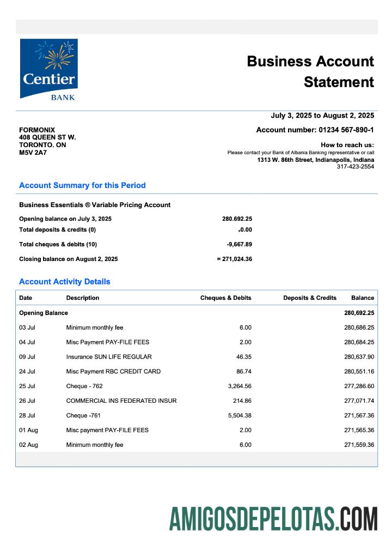Image resolution: width=392 pixels, height=545 pixels.
Task: Click the phone number 317-423-2554
Action: coord(355,167)
